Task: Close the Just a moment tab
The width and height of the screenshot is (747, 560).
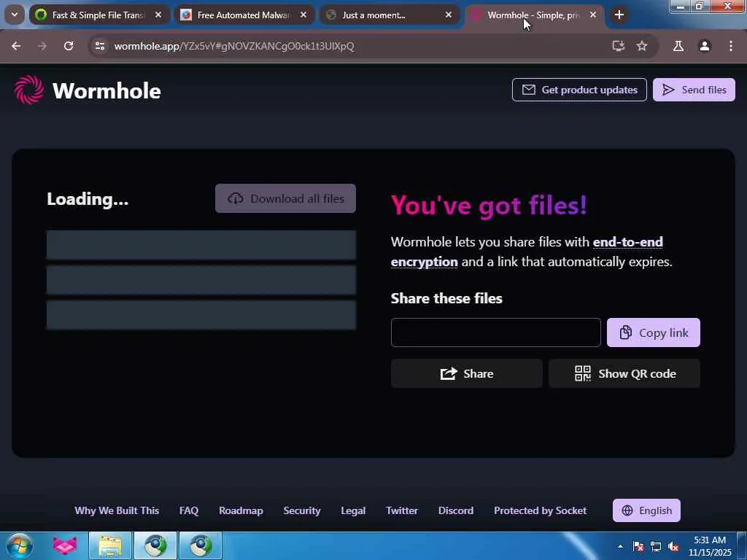Action: pyautogui.click(x=449, y=15)
